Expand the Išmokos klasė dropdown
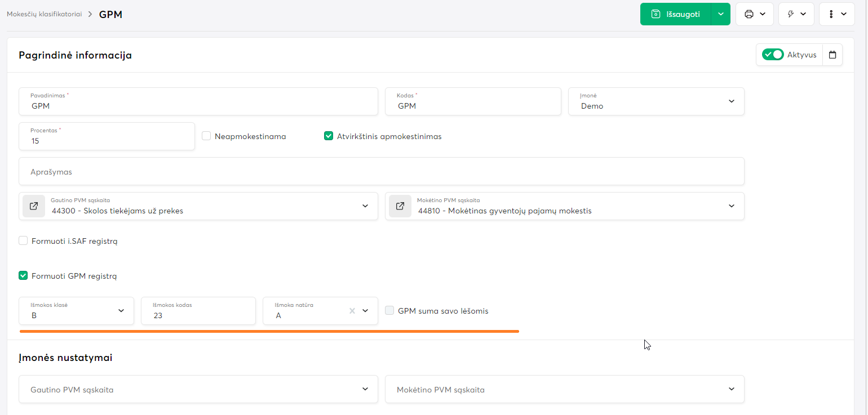 (x=121, y=311)
